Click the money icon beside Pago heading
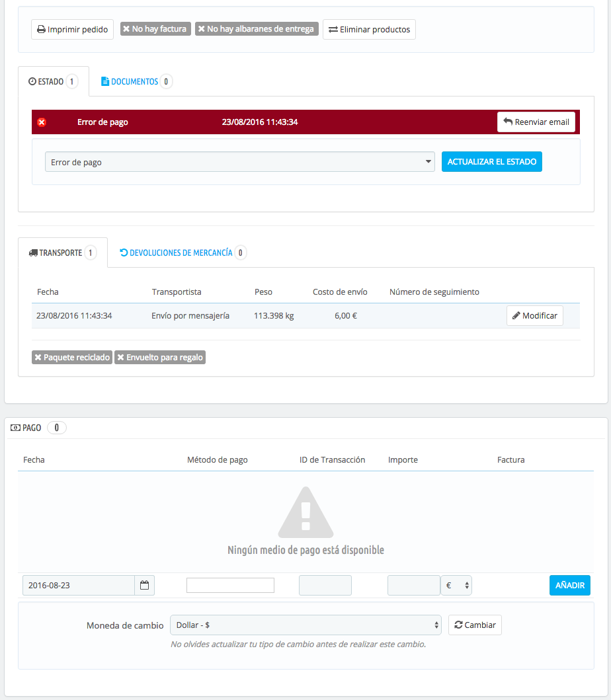This screenshot has height=700, width=611. tap(15, 428)
